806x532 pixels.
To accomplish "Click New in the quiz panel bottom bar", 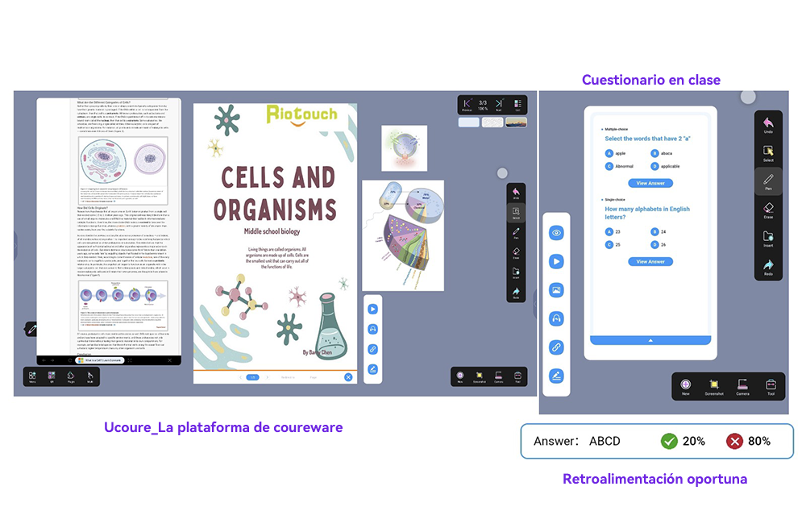I will pos(686,387).
